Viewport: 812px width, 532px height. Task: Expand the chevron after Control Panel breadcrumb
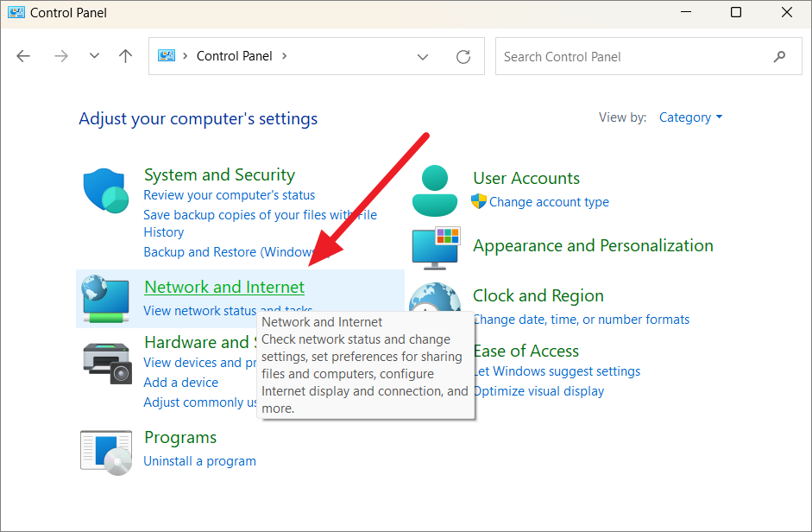(285, 56)
